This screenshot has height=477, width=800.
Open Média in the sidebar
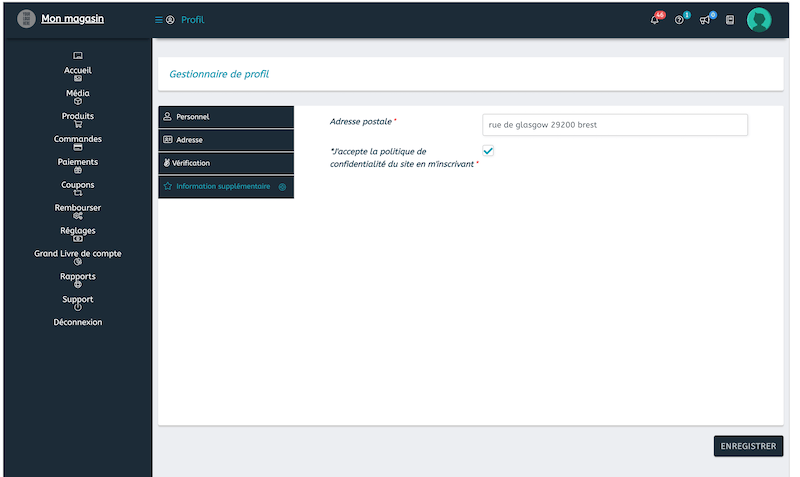coord(78,93)
